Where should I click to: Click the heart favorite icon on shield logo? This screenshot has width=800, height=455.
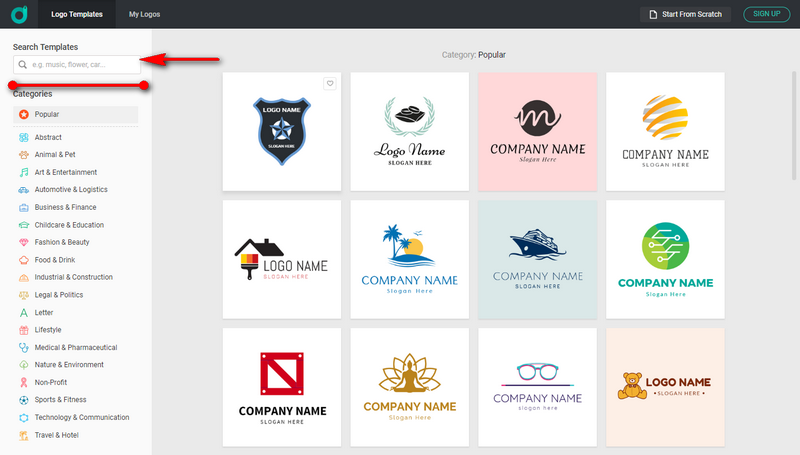click(330, 84)
